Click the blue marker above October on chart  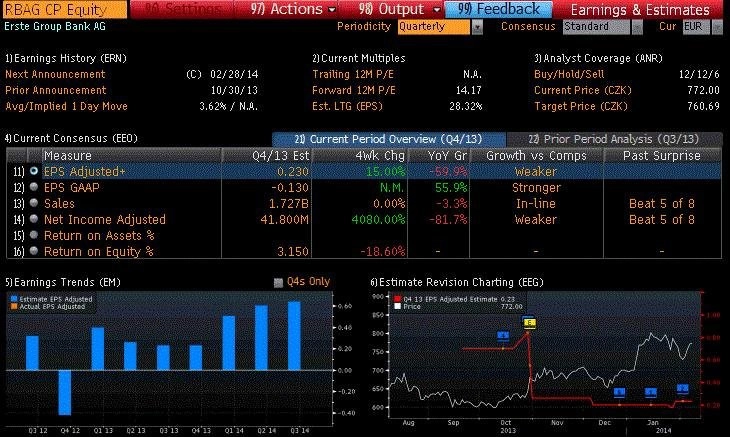pos(503,336)
